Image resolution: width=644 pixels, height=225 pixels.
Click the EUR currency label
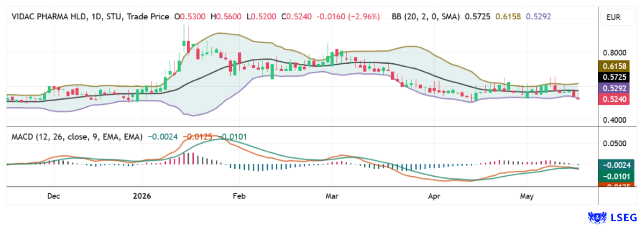click(x=613, y=17)
